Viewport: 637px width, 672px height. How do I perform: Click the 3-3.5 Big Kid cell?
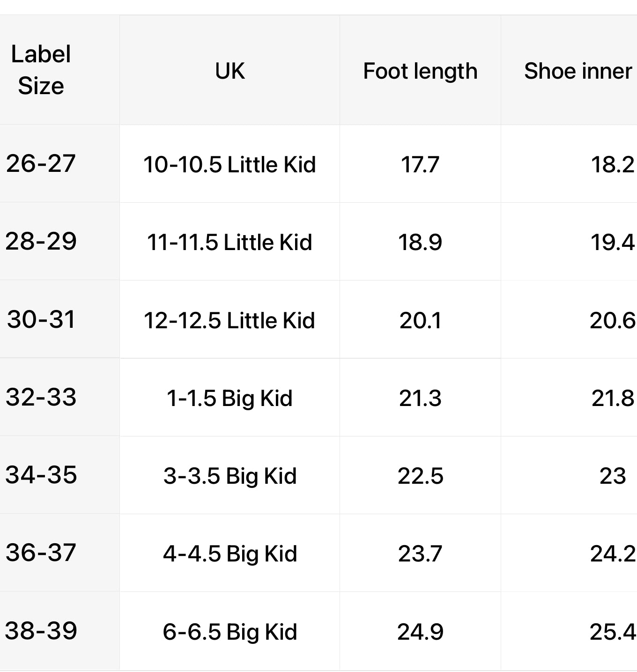(x=230, y=476)
